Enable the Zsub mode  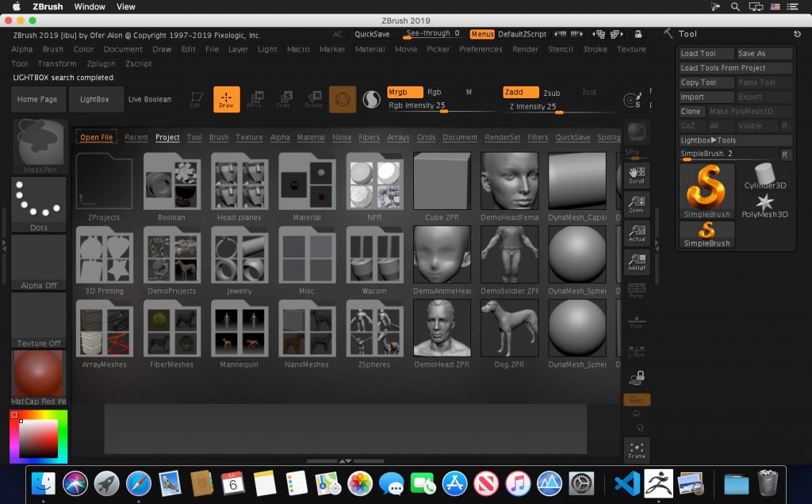click(x=550, y=93)
